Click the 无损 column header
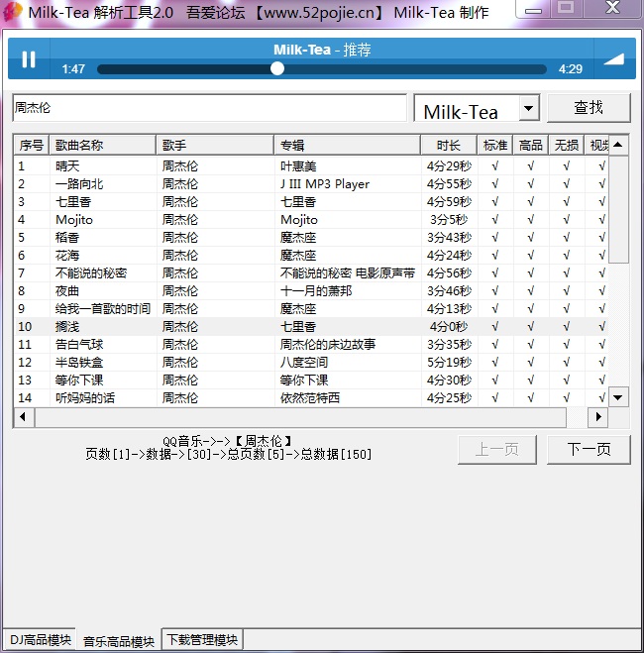This screenshot has width=644, height=653. coord(566,146)
